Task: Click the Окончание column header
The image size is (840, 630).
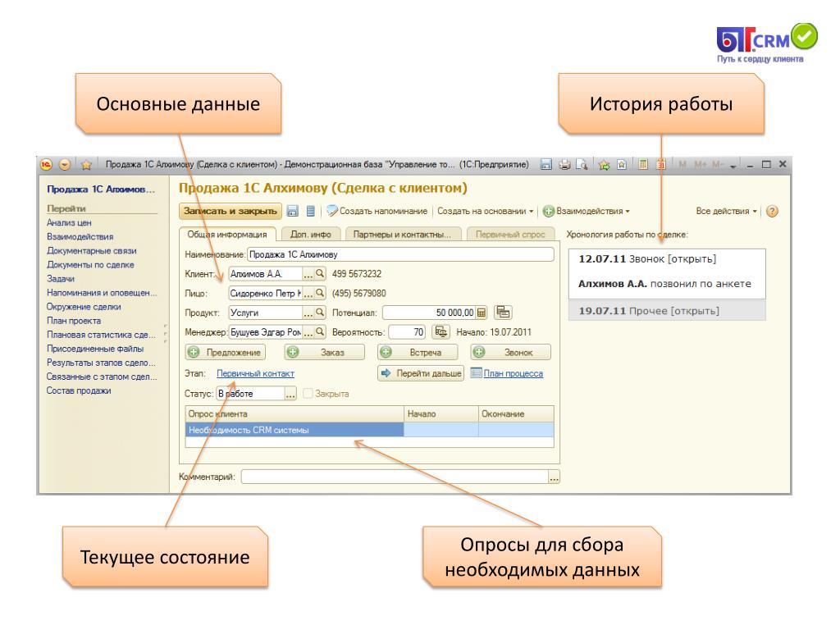Action: tap(516, 413)
